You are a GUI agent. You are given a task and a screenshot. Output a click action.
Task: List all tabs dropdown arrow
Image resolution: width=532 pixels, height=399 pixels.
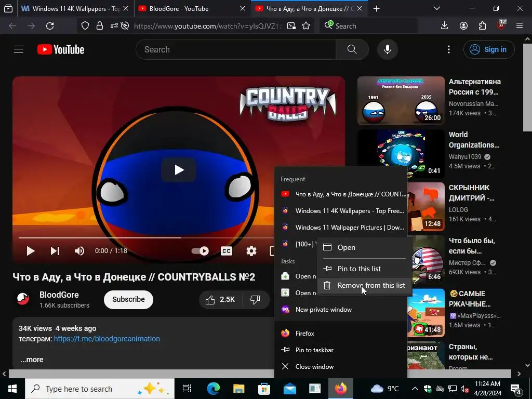[437, 9]
